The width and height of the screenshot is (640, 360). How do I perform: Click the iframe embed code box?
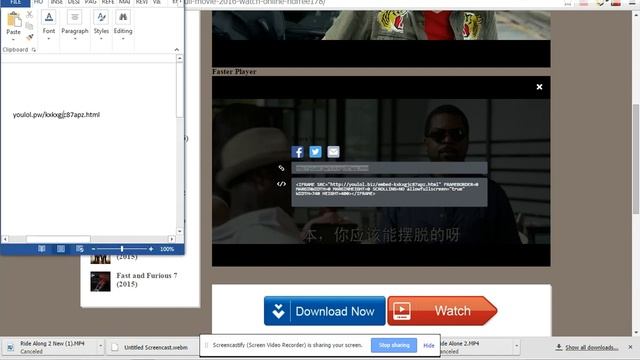pyautogui.click(x=389, y=192)
